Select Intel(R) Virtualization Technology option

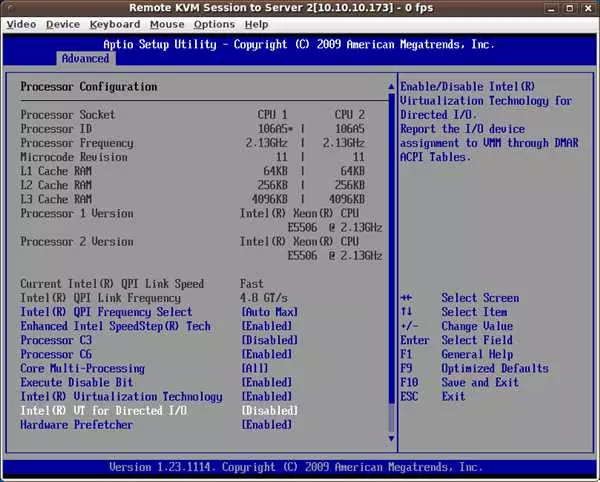pyautogui.click(x=121, y=397)
